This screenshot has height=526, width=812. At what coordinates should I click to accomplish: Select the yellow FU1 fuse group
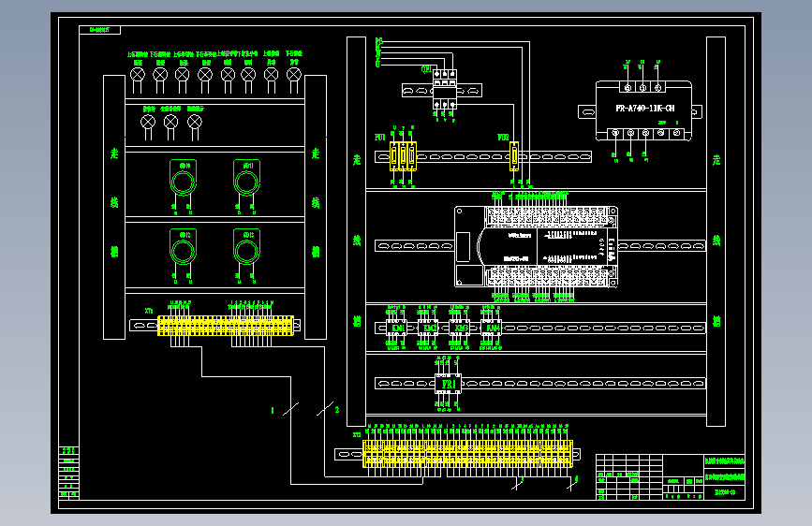coord(403,155)
